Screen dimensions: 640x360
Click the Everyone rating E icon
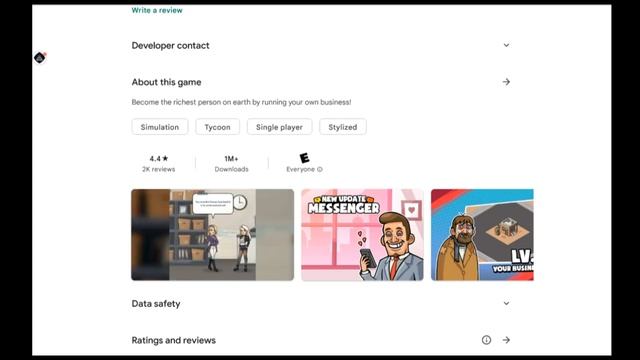tap(304, 158)
